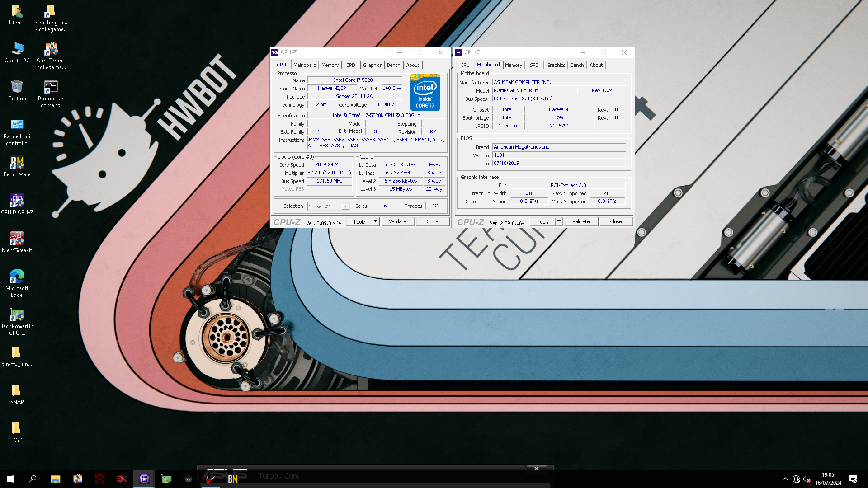Click the ASUS TurboV Core taskbar icon
The image size is (868, 488).
pyautogui.click(x=210, y=479)
